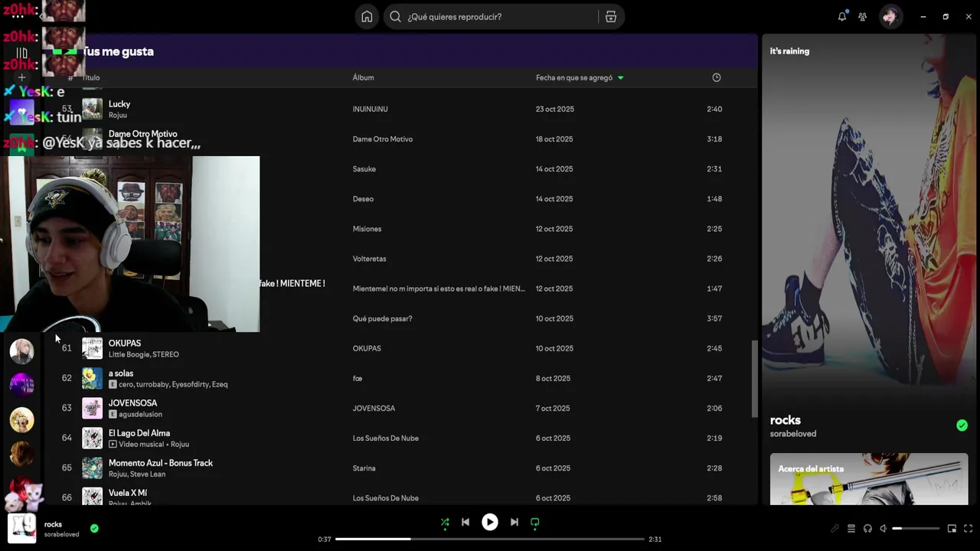Click the duration clock column header
Image resolution: width=980 pixels, height=551 pixels.
tap(717, 77)
